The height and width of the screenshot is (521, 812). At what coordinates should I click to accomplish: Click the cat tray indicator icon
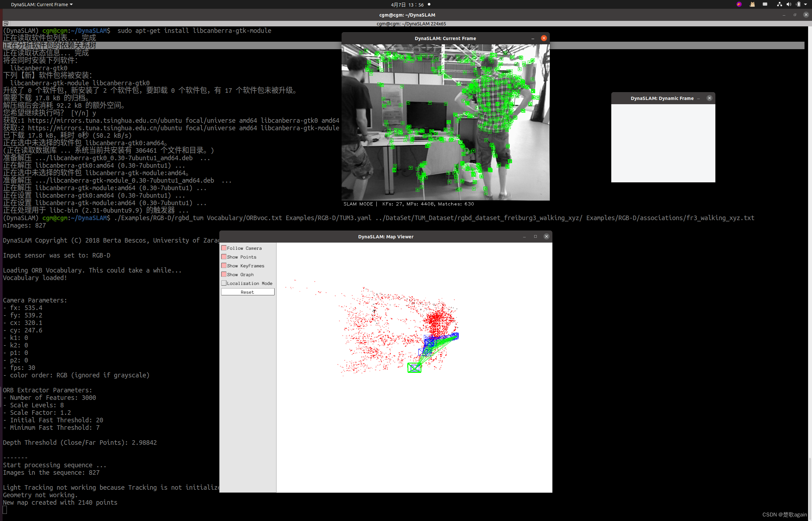pyautogui.click(x=752, y=5)
